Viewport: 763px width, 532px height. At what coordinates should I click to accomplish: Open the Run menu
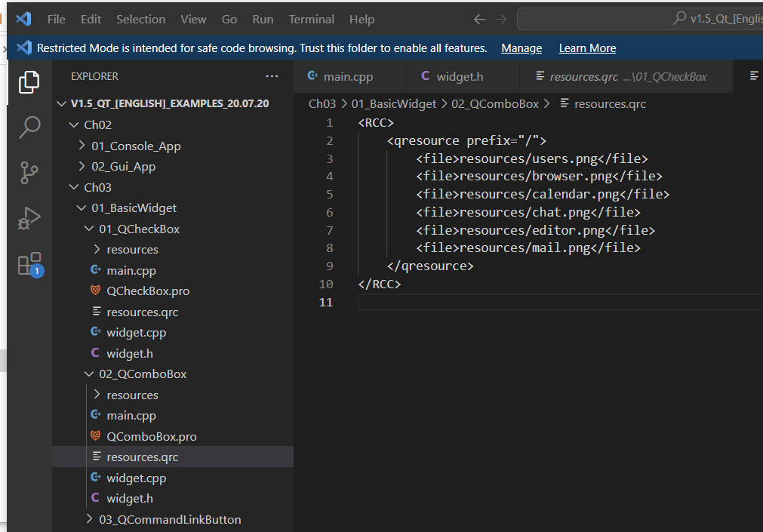click(x=263, y=20)
